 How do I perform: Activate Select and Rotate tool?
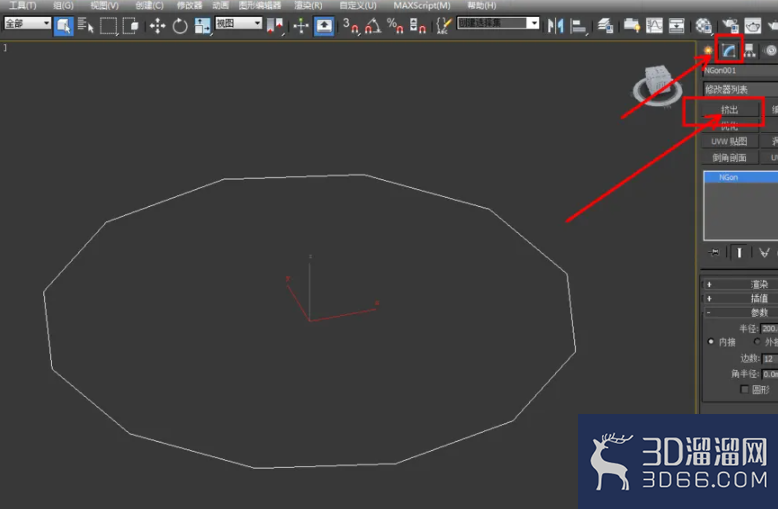click(x=180, y=25)
